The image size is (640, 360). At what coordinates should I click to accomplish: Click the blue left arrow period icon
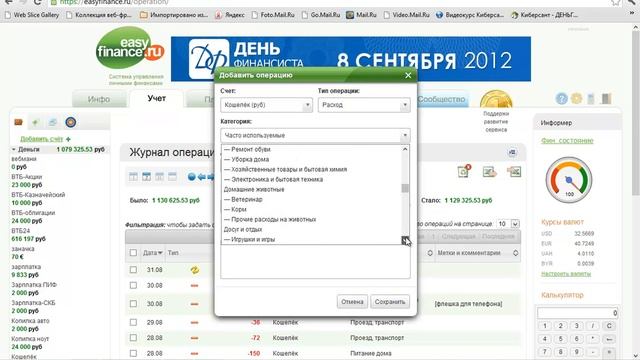[202, 177]
